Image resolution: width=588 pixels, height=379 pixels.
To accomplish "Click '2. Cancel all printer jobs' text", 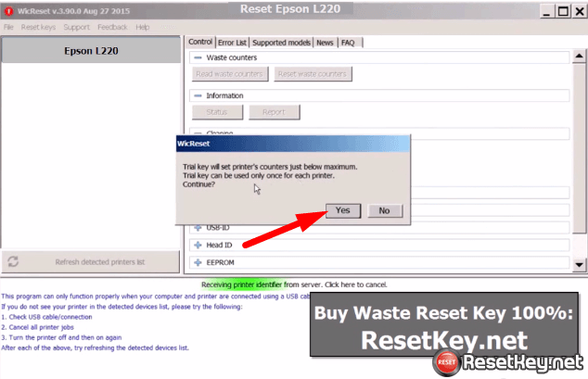I will (x=37, y=327).
